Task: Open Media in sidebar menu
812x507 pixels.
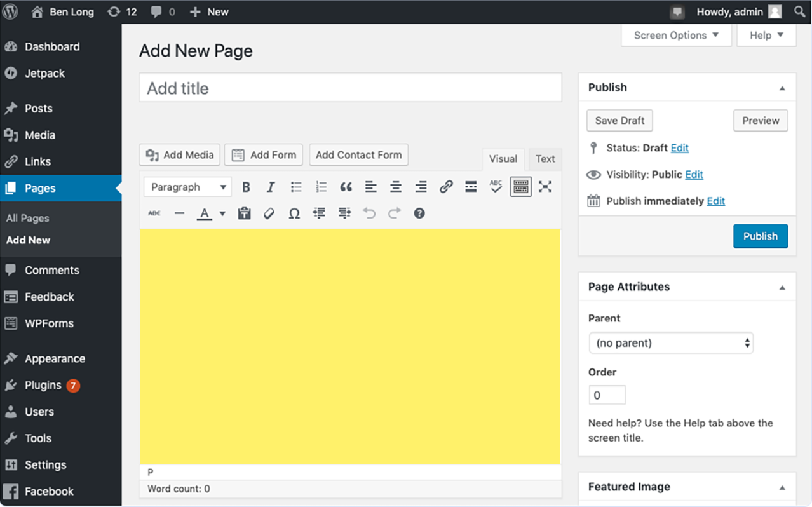Action: click(x=60, y=135)
